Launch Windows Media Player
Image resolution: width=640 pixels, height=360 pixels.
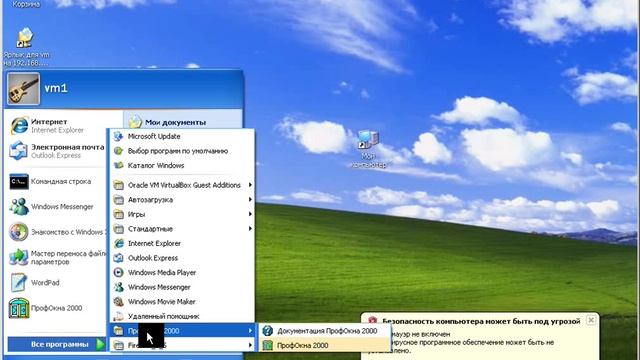[x=182, y=272]
